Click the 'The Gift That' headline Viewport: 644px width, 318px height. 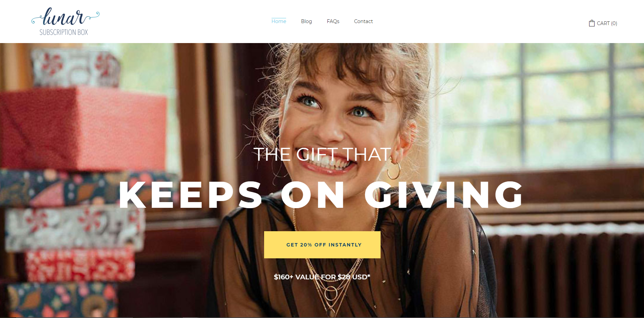(322, 154)
